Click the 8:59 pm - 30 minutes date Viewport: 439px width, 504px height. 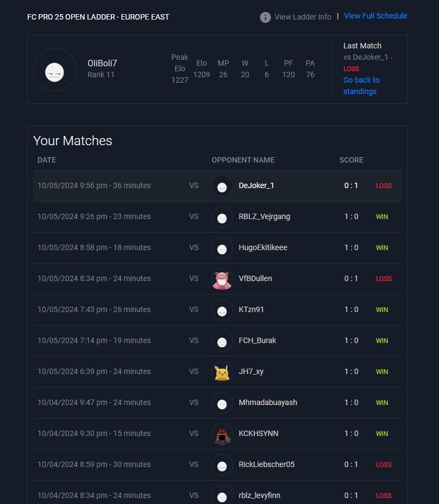point(94,464)
